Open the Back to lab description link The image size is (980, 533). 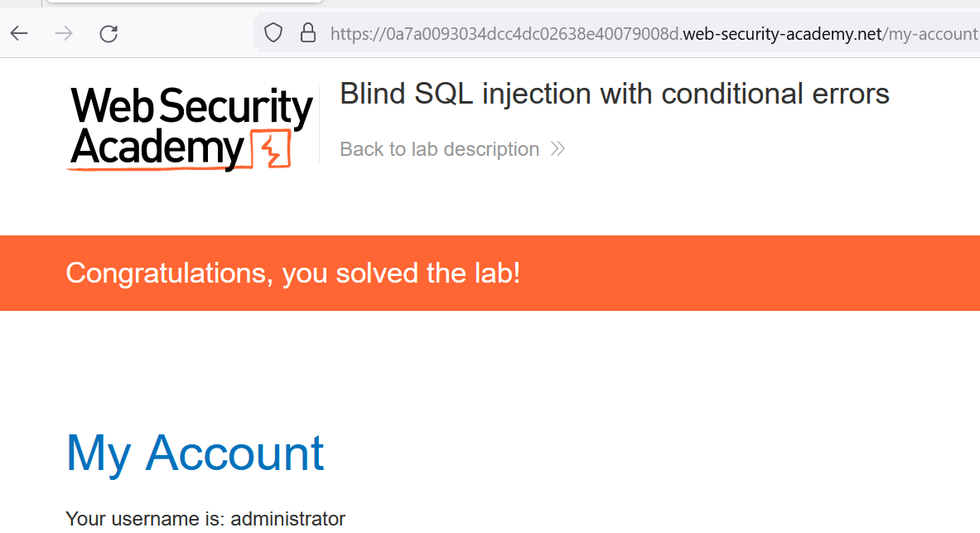pyautogui.click(x=439, y=149)
